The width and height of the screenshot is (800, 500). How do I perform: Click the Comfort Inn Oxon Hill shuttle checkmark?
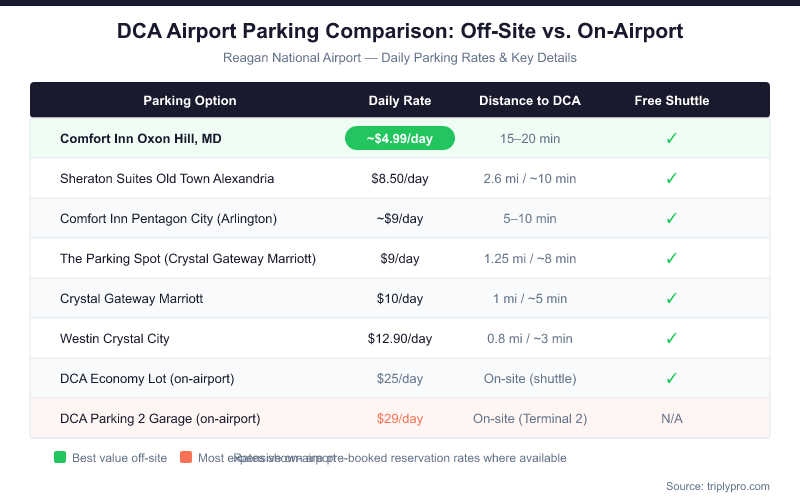coord(672,138)
